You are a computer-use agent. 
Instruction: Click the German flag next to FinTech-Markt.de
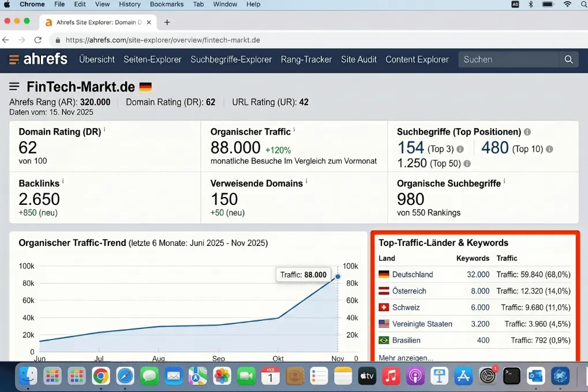pyautogui.click(x=145, y=87)
